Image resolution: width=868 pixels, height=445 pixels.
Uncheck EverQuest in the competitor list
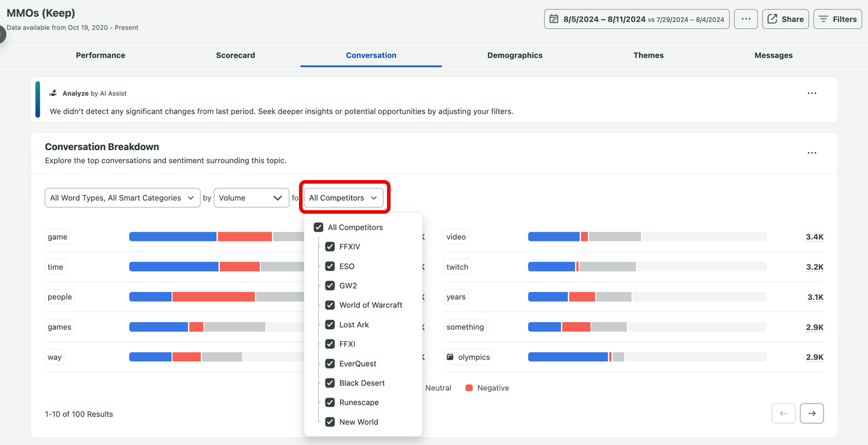(x=330, y=363)
